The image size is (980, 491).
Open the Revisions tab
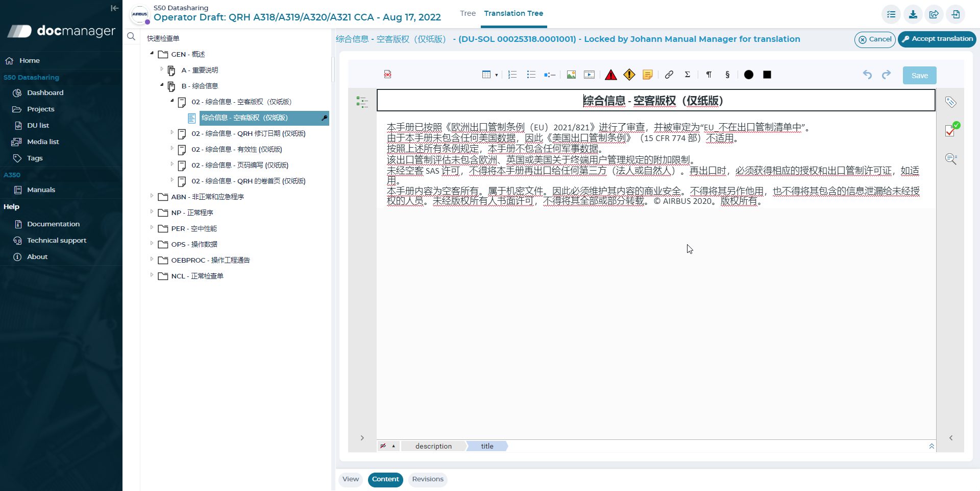click(x=428, y=479)
